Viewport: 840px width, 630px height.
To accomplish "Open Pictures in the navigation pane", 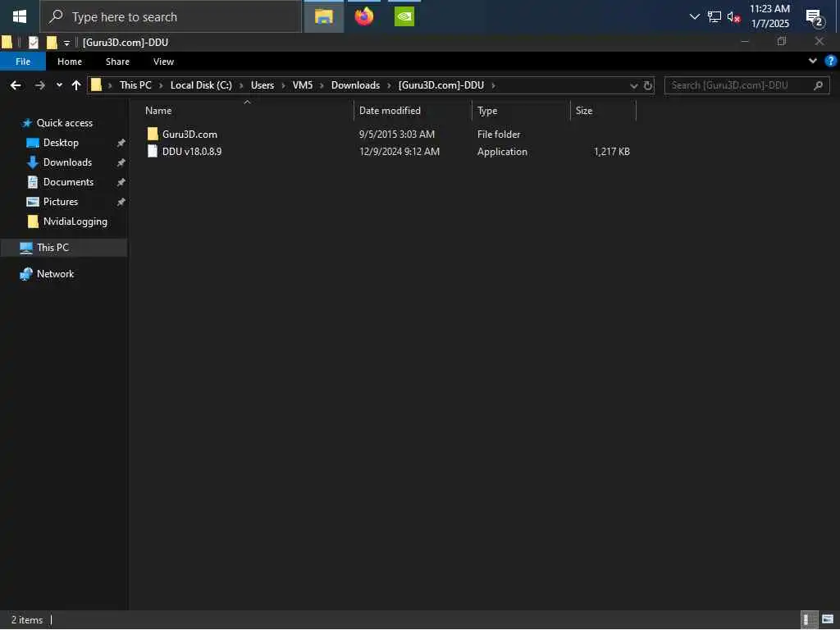I will [61, 202].
